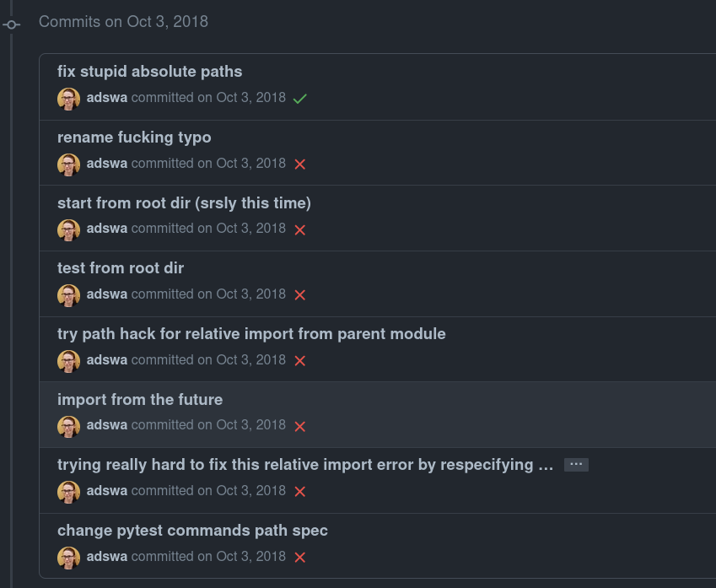Open commit 'start from root dir (srsly this time)'
Screen dimensions: 716x588
(184, 203)
